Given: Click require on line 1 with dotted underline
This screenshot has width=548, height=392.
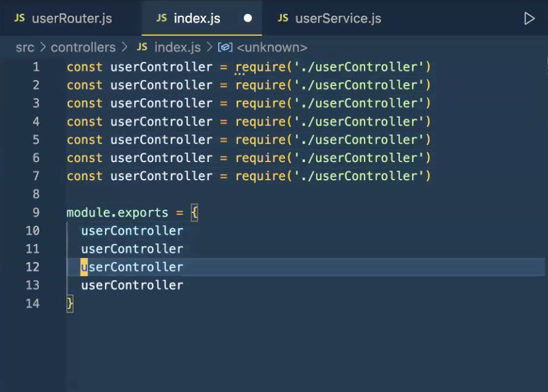Looking at the screenshot, I should coord(261,67).
